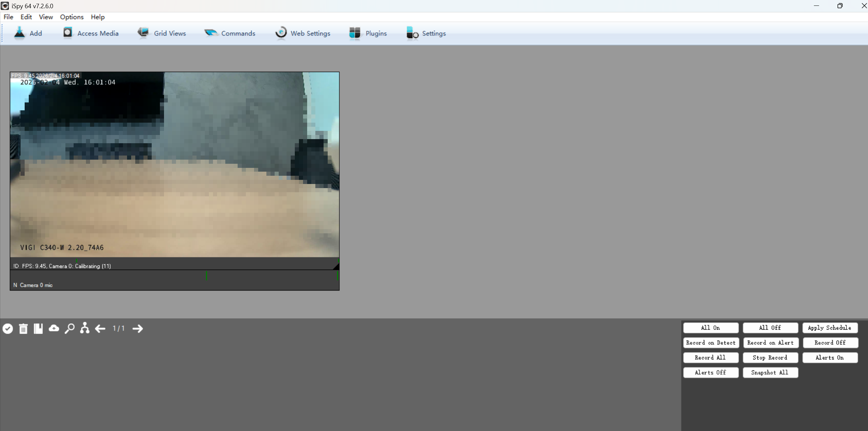
Task: Click the cloud upload icon
Action: click(x=54, y=328)
